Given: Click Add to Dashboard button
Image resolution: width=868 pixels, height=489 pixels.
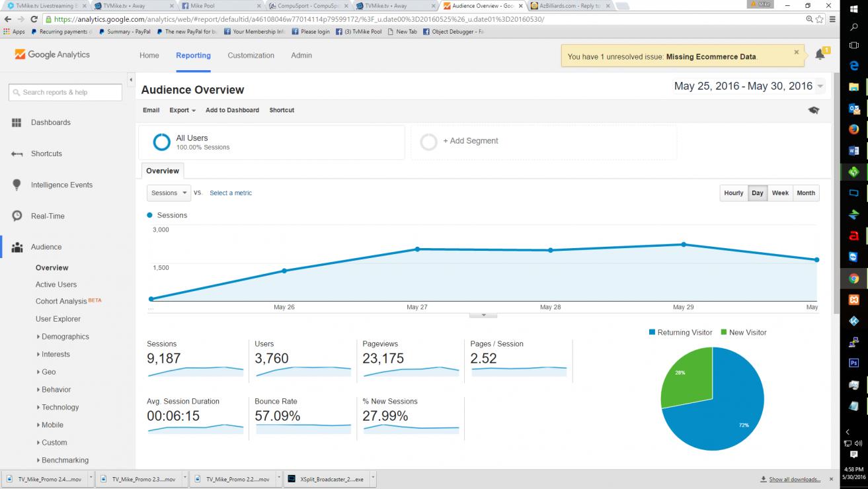Looking at the screenshot, I should click(x=232, y=111).
